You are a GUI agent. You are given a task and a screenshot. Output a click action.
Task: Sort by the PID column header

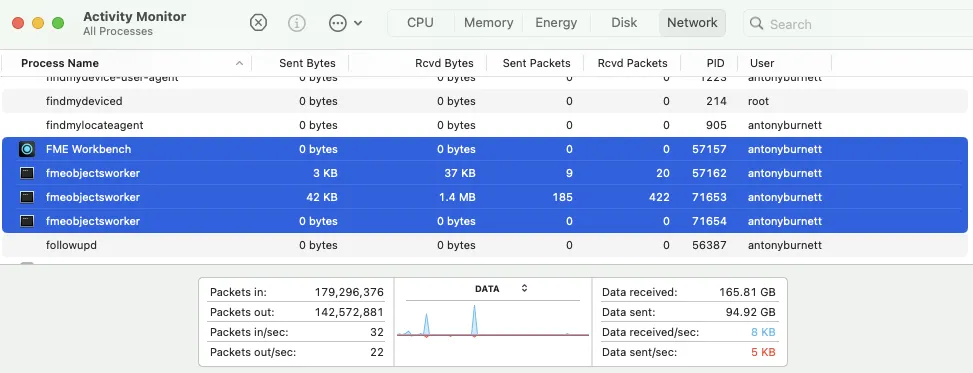(x=715, y=63)
